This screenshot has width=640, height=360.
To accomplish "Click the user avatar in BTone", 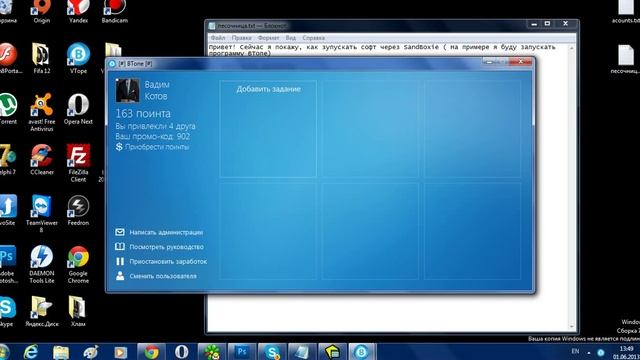I will pyautogui.click(x=127, y=90).
